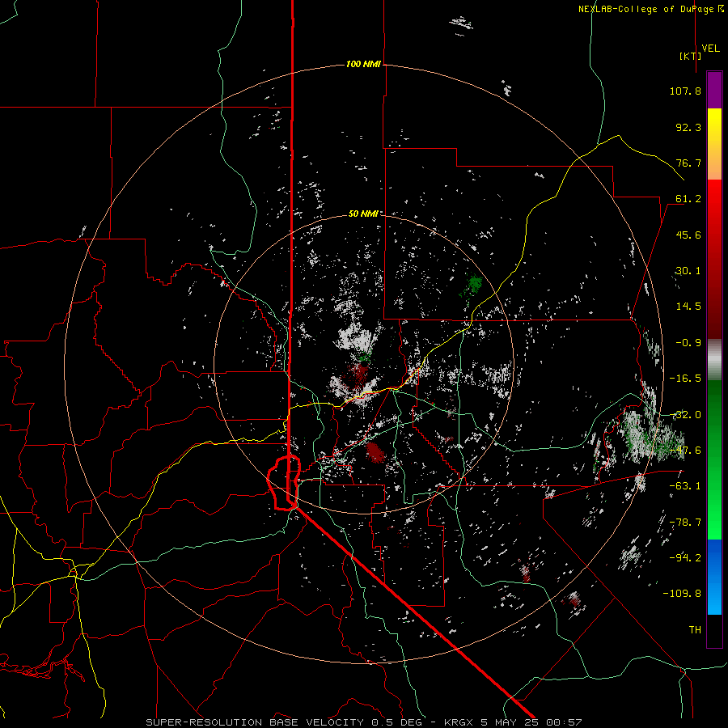Click the 107.8 velocity scale value
Image resolution: width=728 pixels, height=728 pixels.
(x=685, y=91)
